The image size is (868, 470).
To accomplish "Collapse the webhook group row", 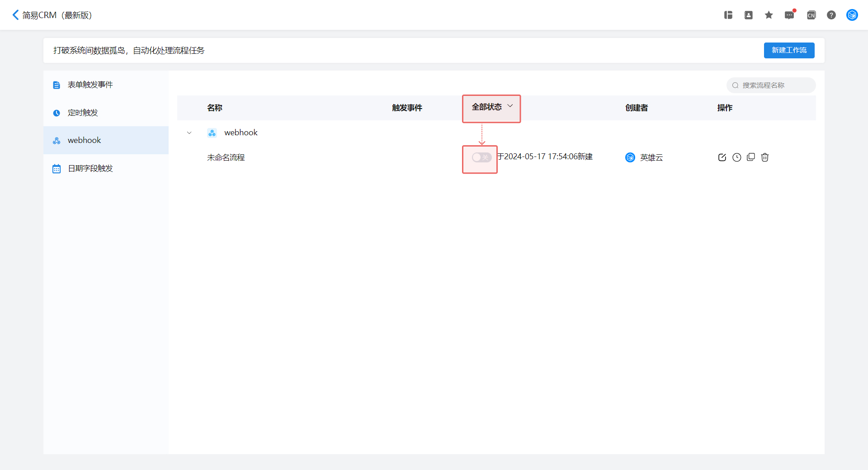I will pyautogui.click(x=189, y=133).
